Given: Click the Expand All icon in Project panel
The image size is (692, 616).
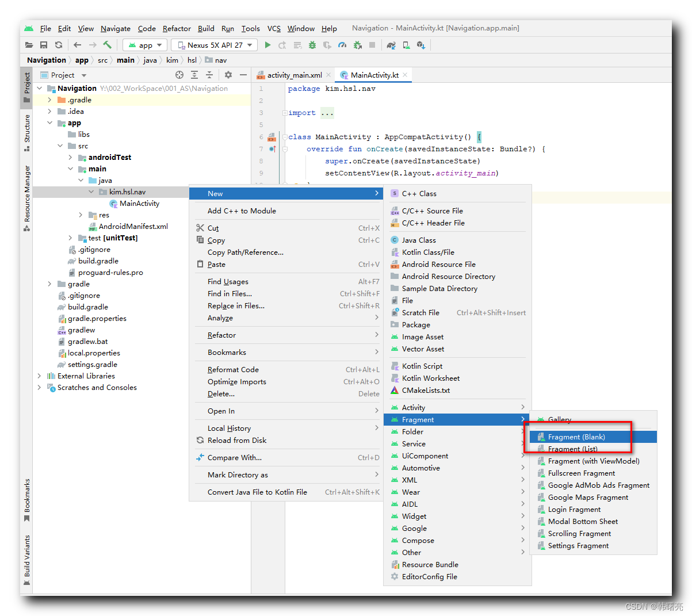Looking at the screenshot, I should click(x=194, y=75).
